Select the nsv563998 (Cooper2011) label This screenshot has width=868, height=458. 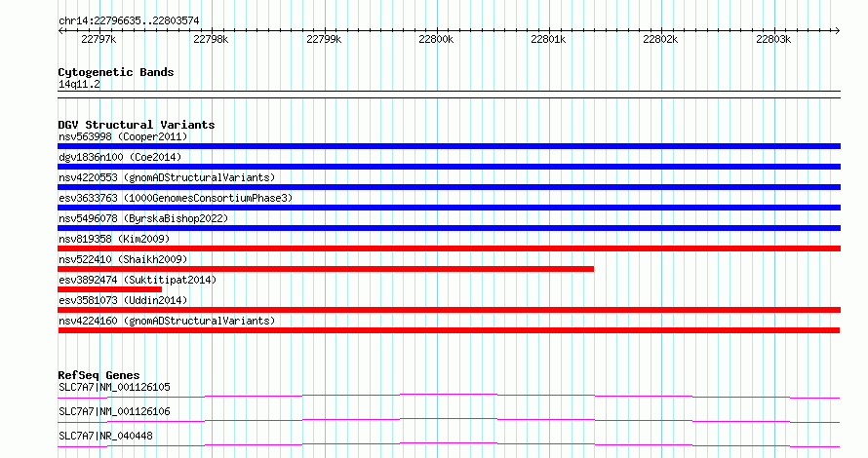point(123,136)
